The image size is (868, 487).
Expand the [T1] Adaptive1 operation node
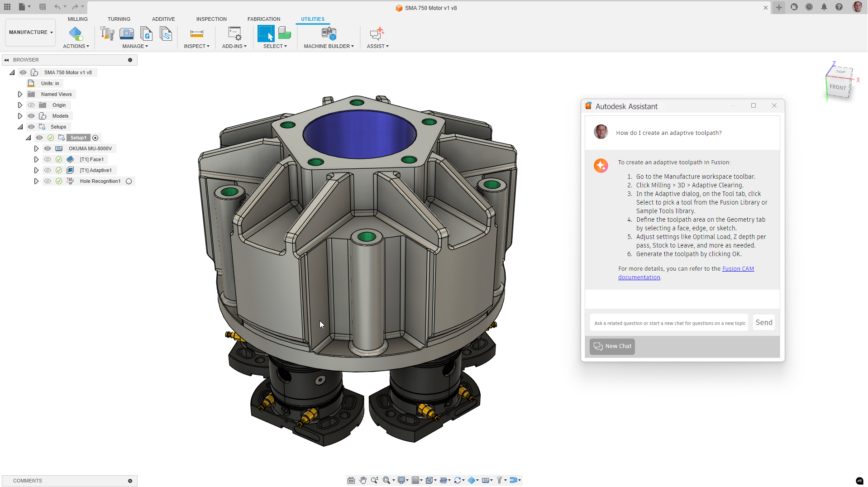pyautogui.click(x=36, y=170)
